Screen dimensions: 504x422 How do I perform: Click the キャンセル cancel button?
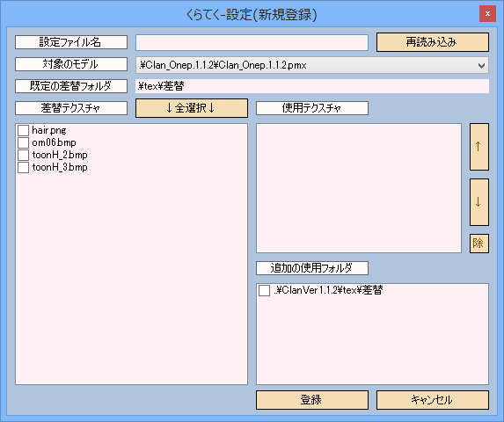point(433,400)
